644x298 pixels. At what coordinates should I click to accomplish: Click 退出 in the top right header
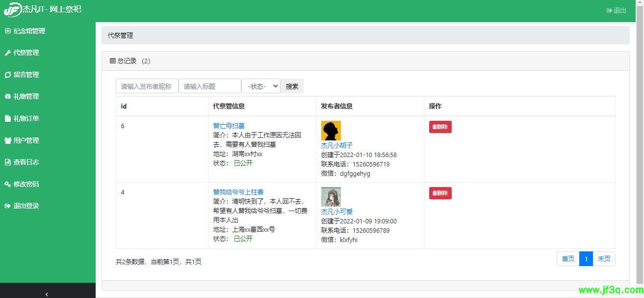617,10
